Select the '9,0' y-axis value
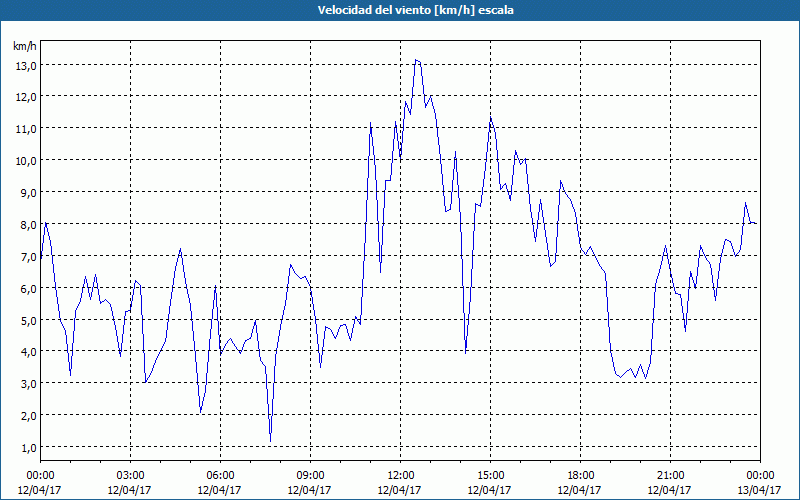The height and width of the screenshot is (500, 800). [x=28, y=193]
